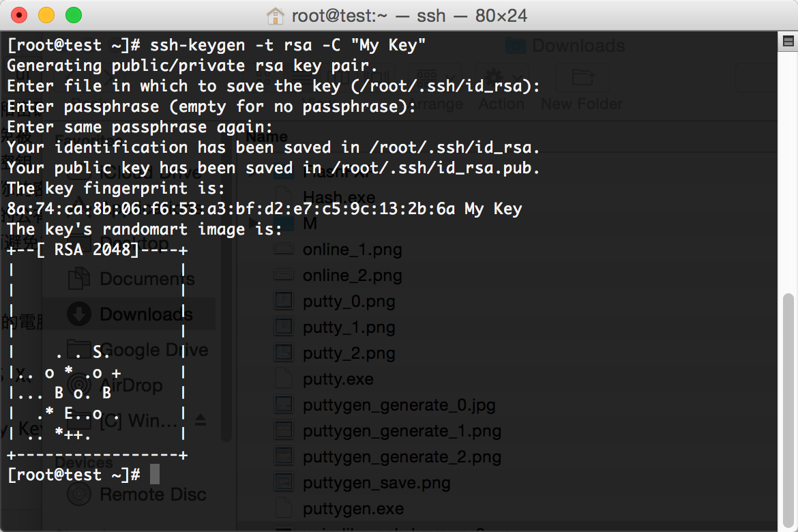Click the 'S' character inside the randomart
798x532 pixels.
pos(98,352)
